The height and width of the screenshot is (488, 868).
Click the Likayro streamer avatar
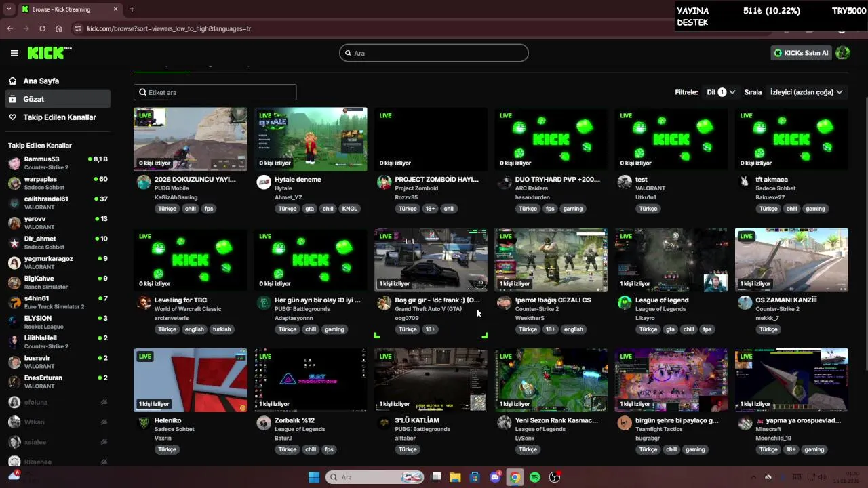coord(625,302)
